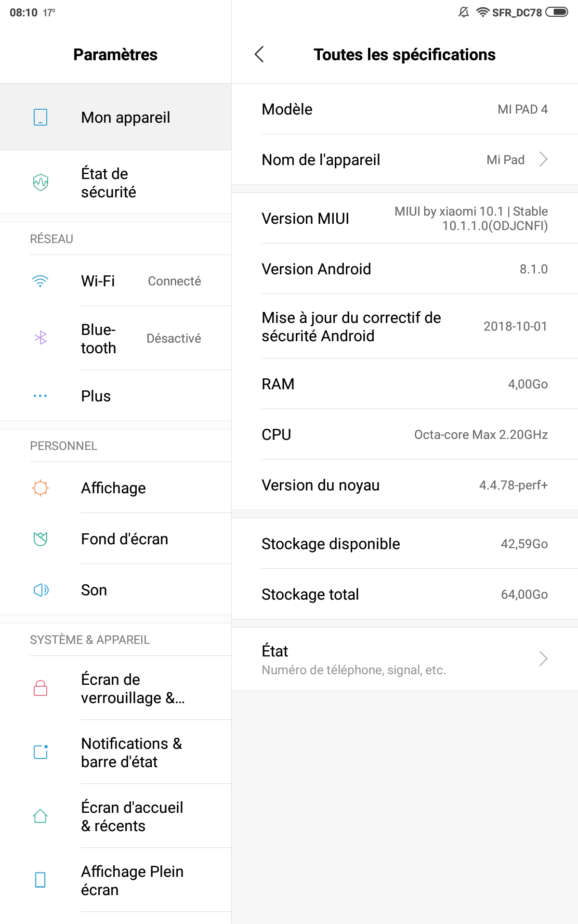Tap the Version MIUI row

405,218
